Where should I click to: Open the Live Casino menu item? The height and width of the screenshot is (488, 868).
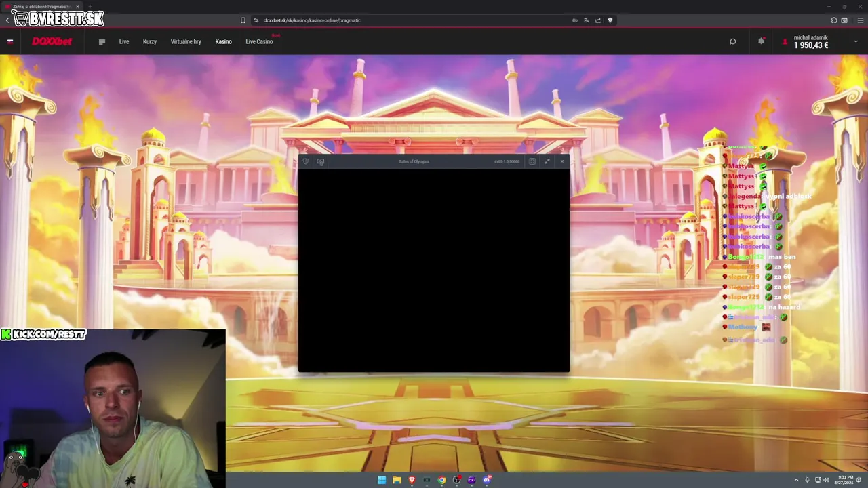(x=259, y=41)
